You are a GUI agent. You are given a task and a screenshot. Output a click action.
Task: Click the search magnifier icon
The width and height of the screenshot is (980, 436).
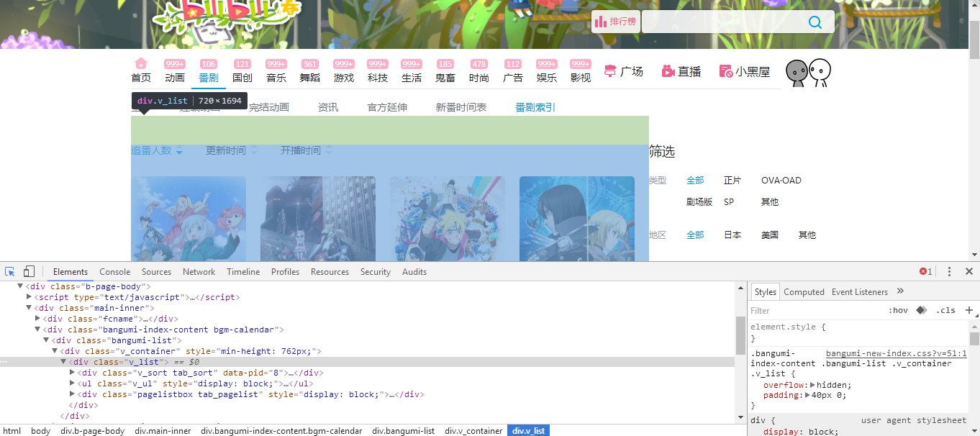tap(815, 22)
